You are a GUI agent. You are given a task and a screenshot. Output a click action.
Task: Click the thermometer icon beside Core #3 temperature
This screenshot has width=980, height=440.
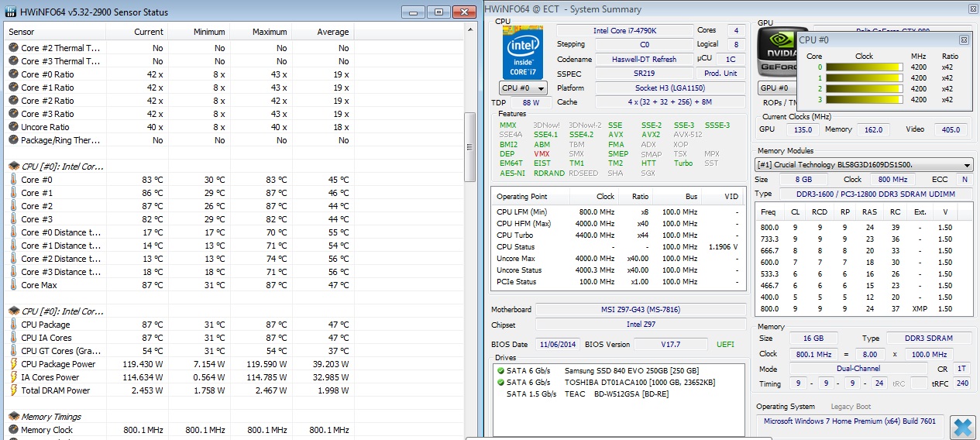point(13,219)
